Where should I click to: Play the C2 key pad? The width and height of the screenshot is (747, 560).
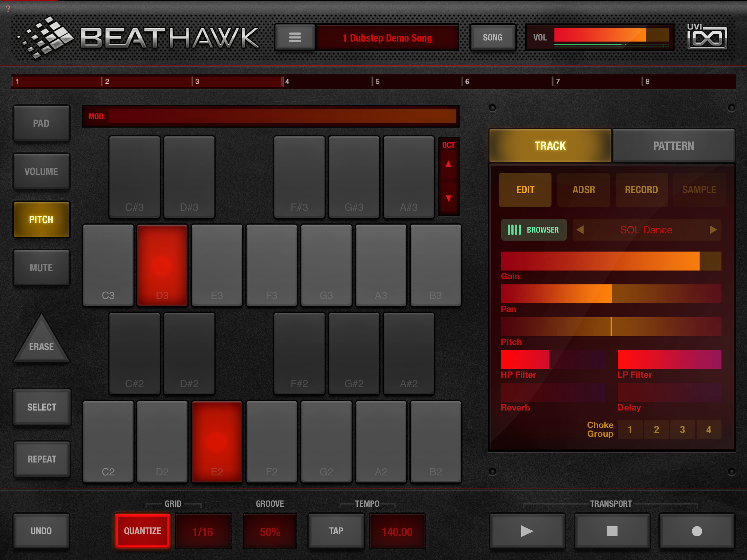coord(108,442)
